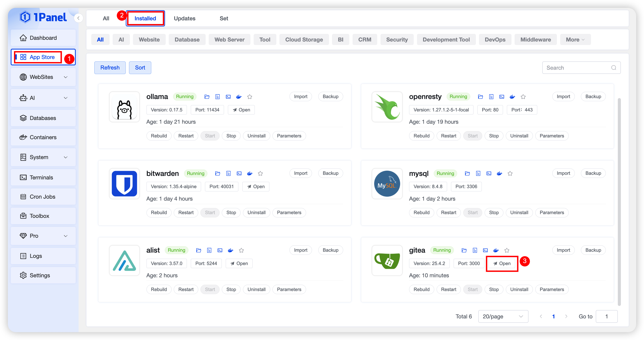Click the Refresh button
The image size is (644, 340).
pyautogui.click(x=110, y=68)
